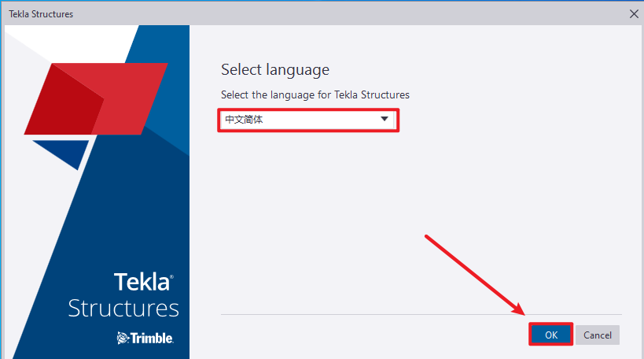The width and height of the screenshot is (644, 359).
Task: Click the Trimble globe emblem icon
Action: pyautogui.click(x=122, y=338)
